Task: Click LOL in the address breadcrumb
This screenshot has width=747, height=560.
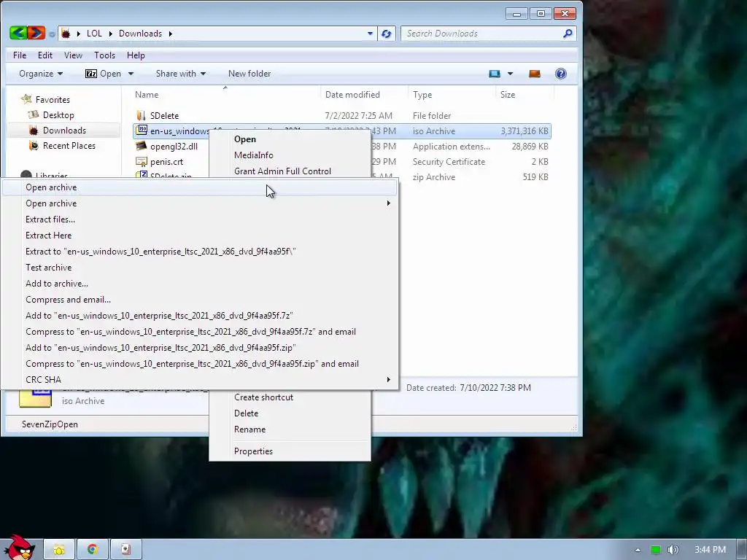Action: (94, 34)
